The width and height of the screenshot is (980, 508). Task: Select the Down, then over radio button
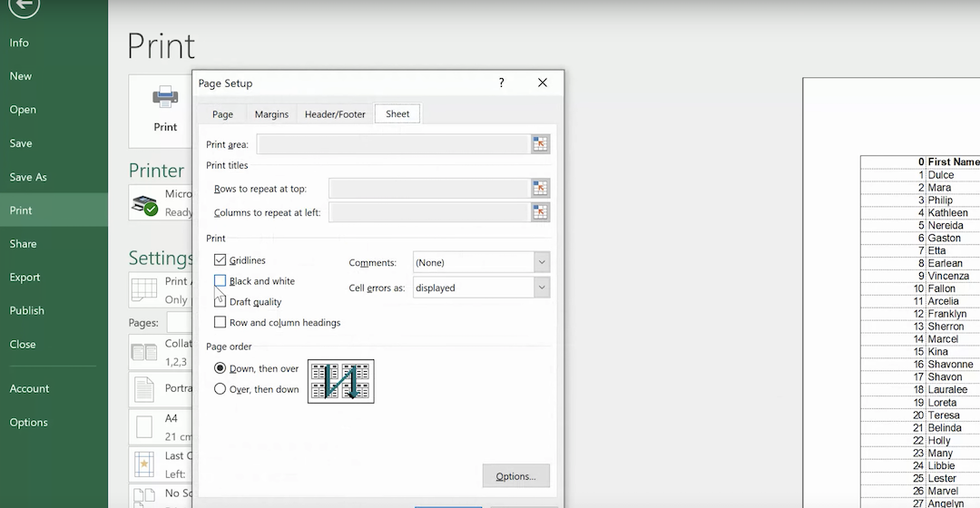(x=220, y=368)
